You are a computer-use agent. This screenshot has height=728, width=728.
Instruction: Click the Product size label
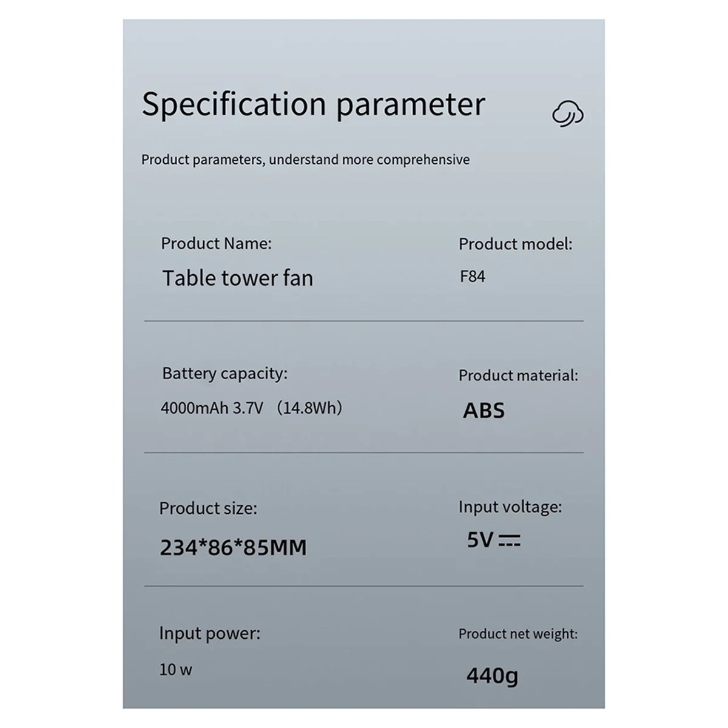[x=208, y=508]
